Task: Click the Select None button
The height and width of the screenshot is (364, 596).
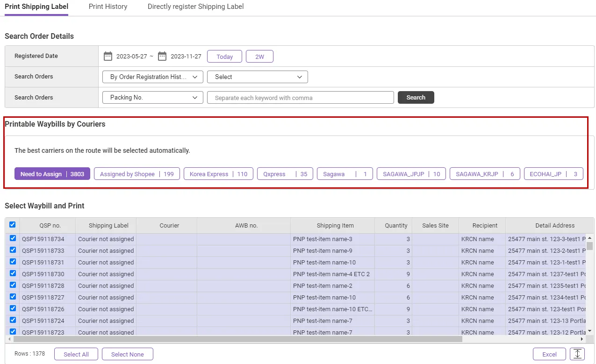Action: pos(127,354)
